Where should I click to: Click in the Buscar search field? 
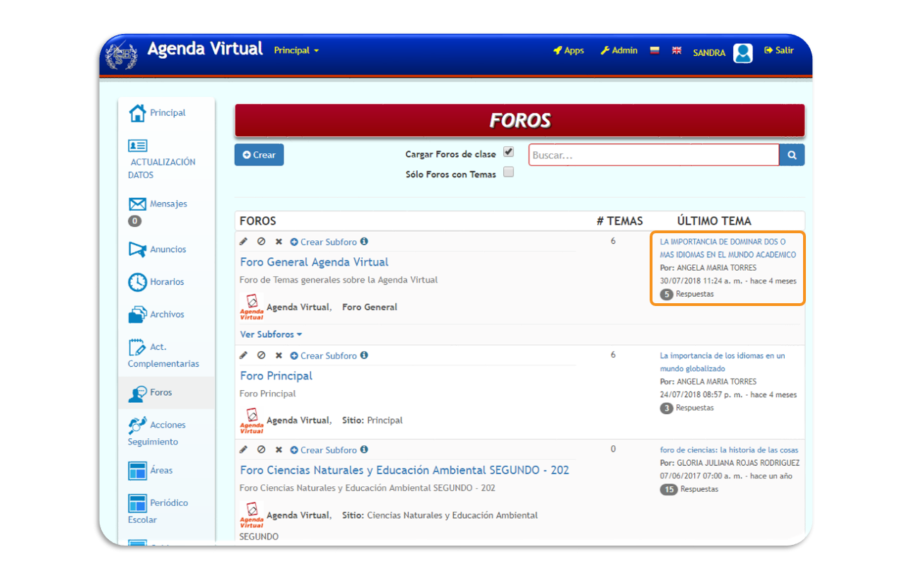(x=654, y=155)
